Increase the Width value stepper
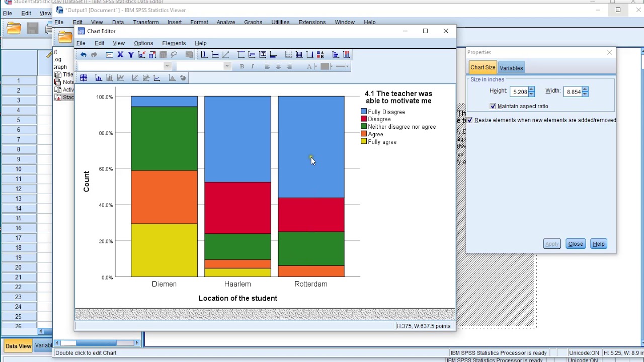The width and height of the screenshot is (644, 362). pos(585,89)
